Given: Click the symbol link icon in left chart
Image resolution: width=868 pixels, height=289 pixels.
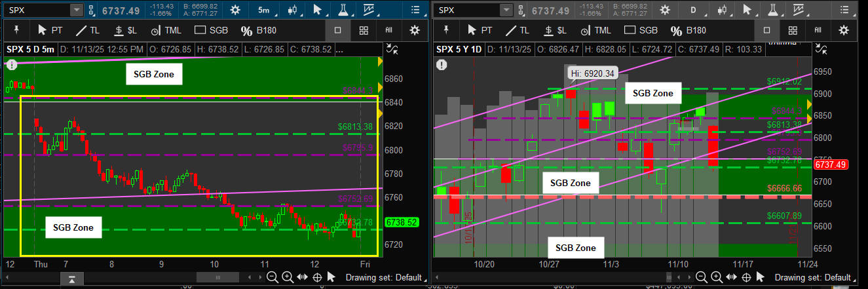Looking at the screenshot, I should (92, 10).
